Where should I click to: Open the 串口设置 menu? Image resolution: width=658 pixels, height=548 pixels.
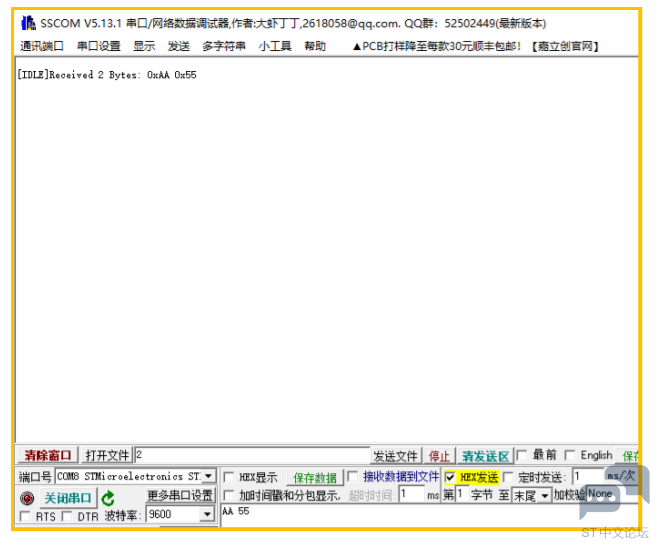tap(98, 46)
